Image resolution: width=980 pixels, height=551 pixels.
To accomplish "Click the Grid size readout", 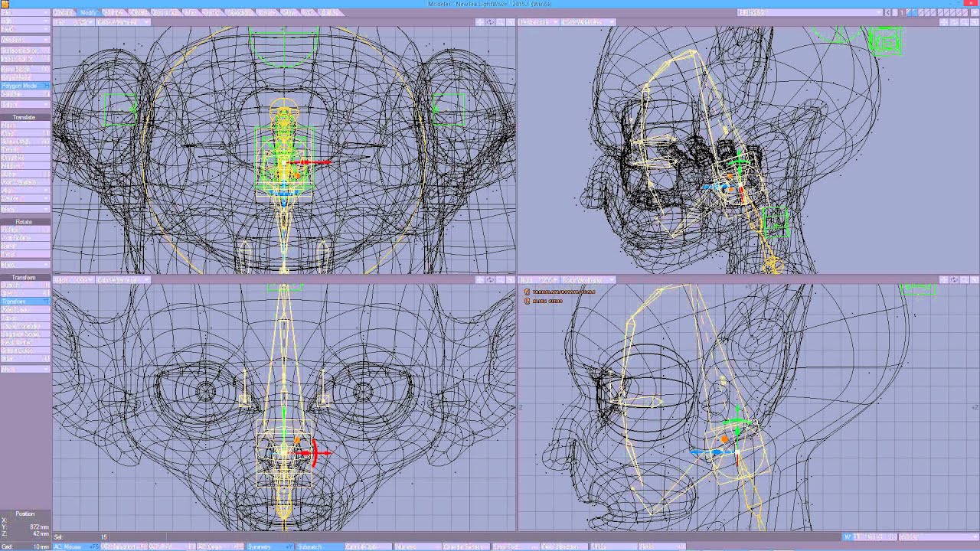I will coord(25,547).
